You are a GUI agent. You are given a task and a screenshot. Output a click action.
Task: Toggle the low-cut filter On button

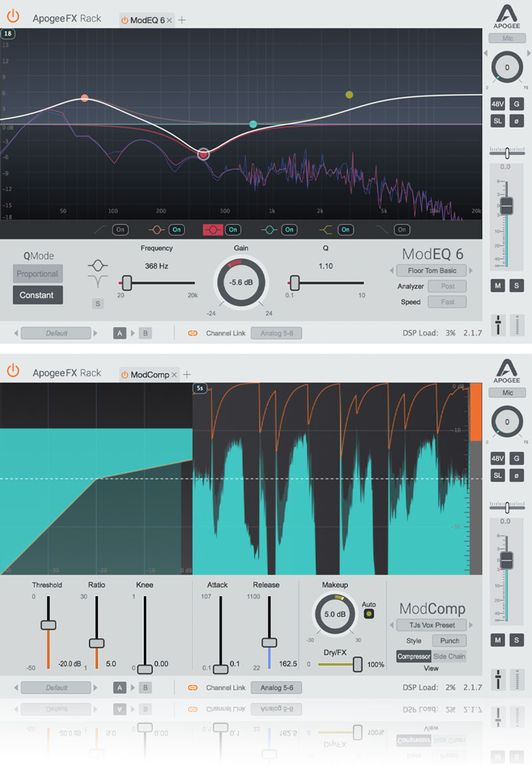pyautogui.click(x=120, y=230)
